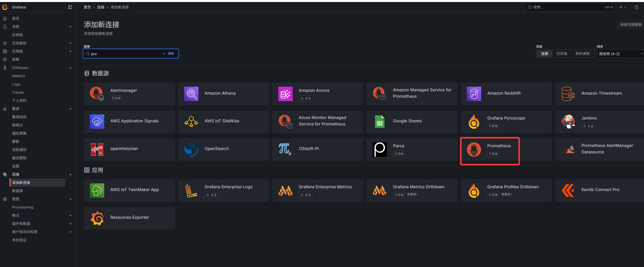Click the Amazon Aurora plugin icon
Image resolution: width=644 pixels, height=267 pixels.
(286, 94)
